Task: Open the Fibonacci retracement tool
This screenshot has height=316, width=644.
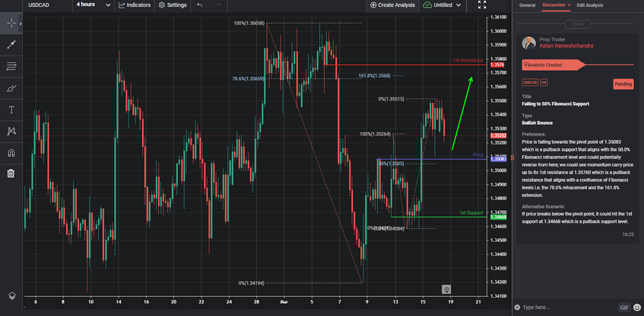Action: point(11,66)
